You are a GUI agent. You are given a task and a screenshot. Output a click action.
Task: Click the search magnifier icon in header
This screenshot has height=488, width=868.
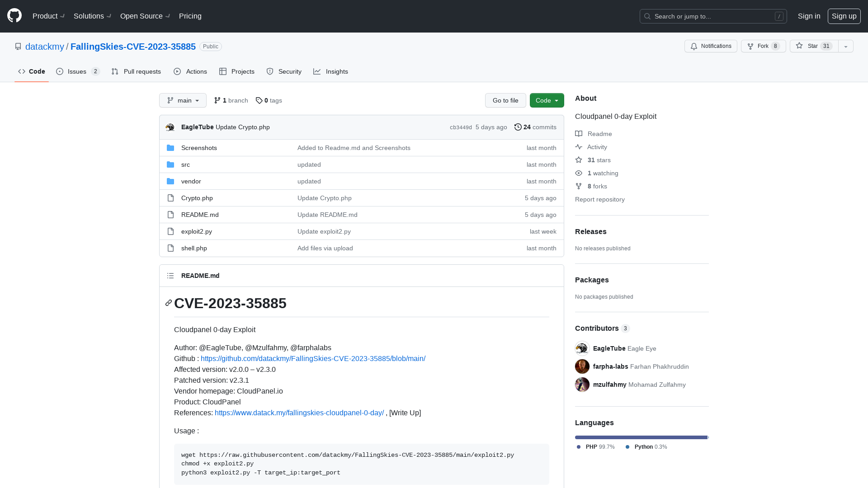[647, 16]
